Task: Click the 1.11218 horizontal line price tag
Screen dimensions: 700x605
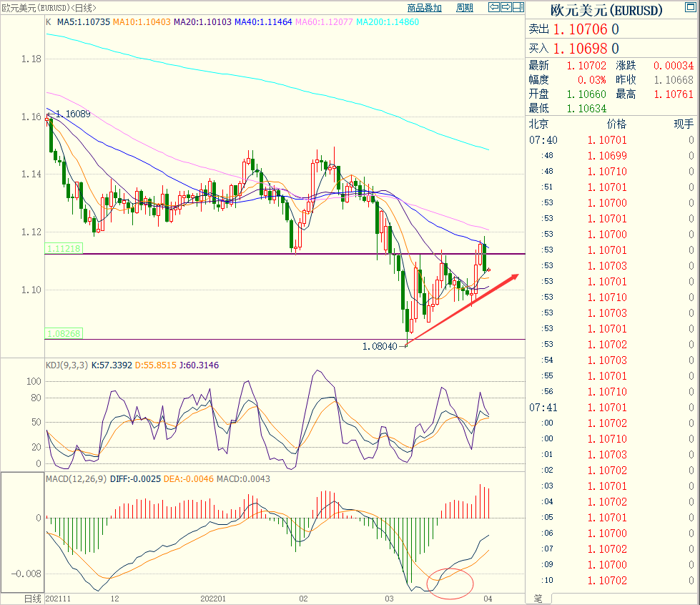Action: [x=64, y=249]
